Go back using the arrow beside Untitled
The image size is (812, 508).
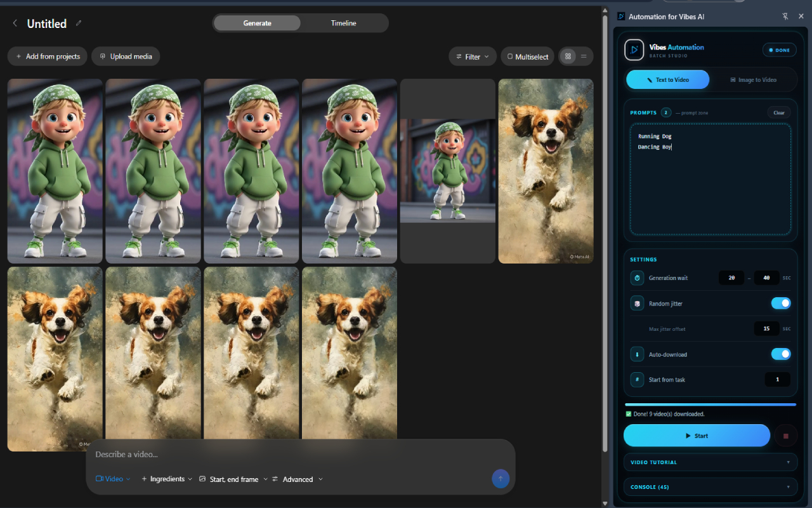coord(15,23)
